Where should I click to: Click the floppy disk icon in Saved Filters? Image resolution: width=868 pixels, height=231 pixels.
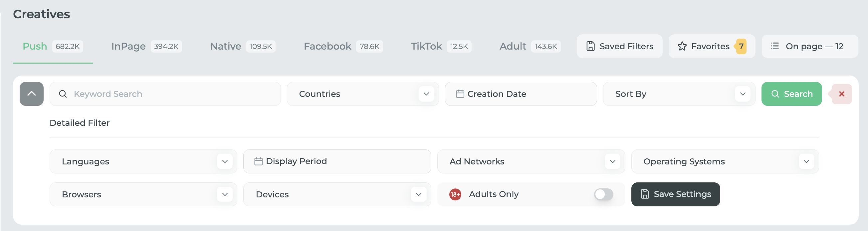tap(590, 46)
